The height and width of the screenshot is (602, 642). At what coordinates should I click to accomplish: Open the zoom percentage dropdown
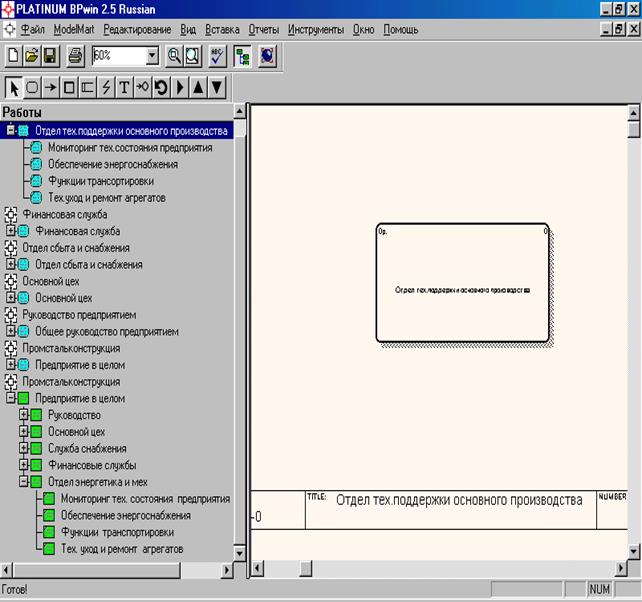pyautogui.click(x=151, y=57)
